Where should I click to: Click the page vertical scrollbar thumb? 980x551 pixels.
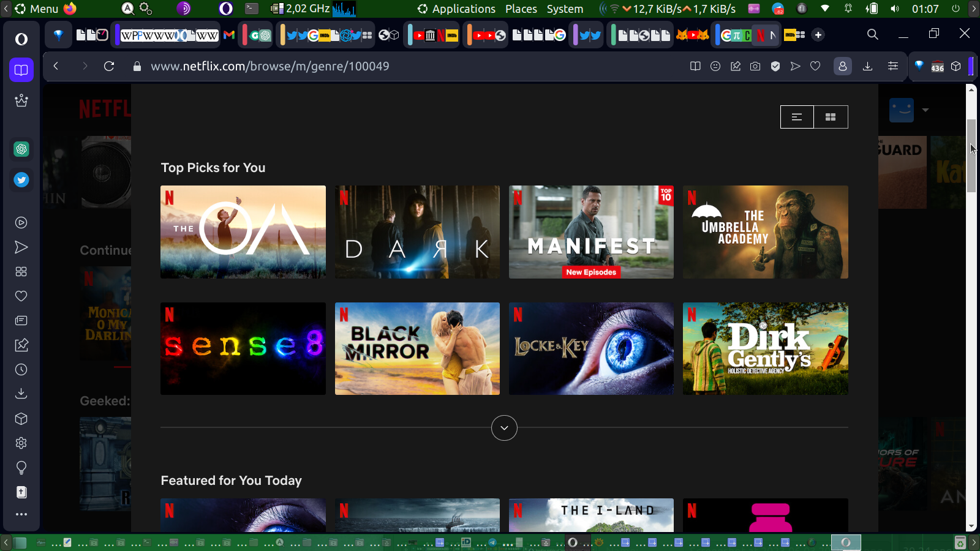coord(971,156)
